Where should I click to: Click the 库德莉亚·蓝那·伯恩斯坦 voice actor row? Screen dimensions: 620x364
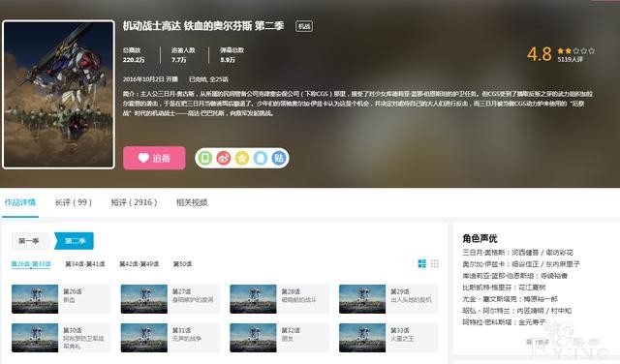[x=514, y=276]
